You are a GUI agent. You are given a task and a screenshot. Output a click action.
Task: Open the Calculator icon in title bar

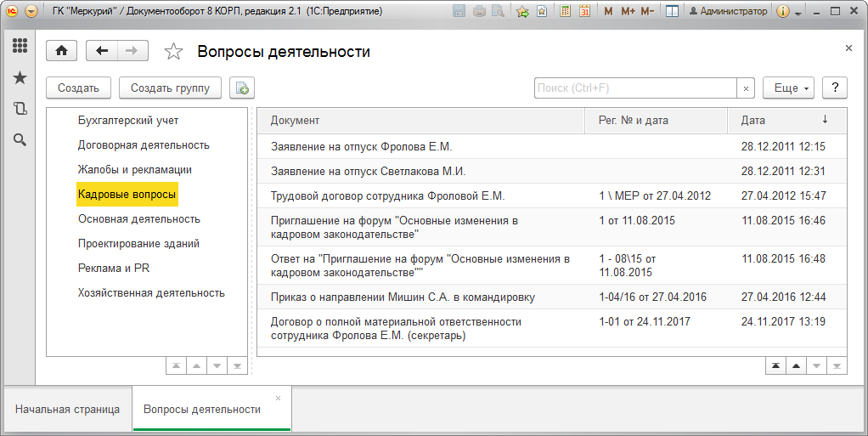[565, 11]
